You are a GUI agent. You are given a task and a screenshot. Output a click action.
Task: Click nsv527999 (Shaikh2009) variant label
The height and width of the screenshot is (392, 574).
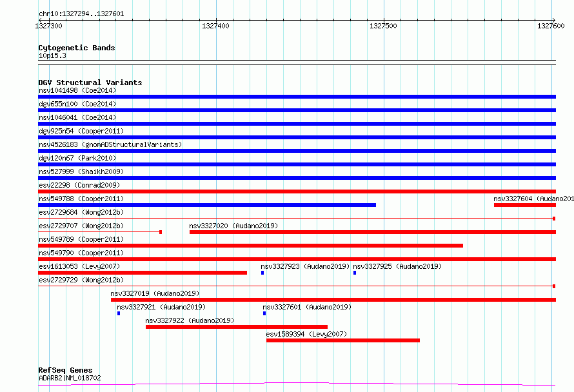[x=81, y=171]
